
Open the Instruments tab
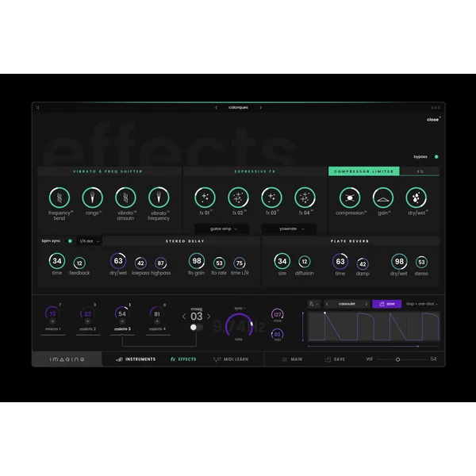(136, 359)
